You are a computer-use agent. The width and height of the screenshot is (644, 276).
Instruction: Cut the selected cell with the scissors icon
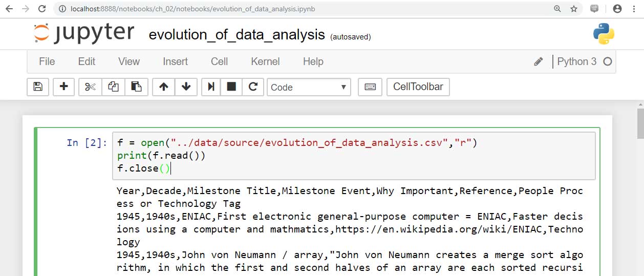pos(90,87)
